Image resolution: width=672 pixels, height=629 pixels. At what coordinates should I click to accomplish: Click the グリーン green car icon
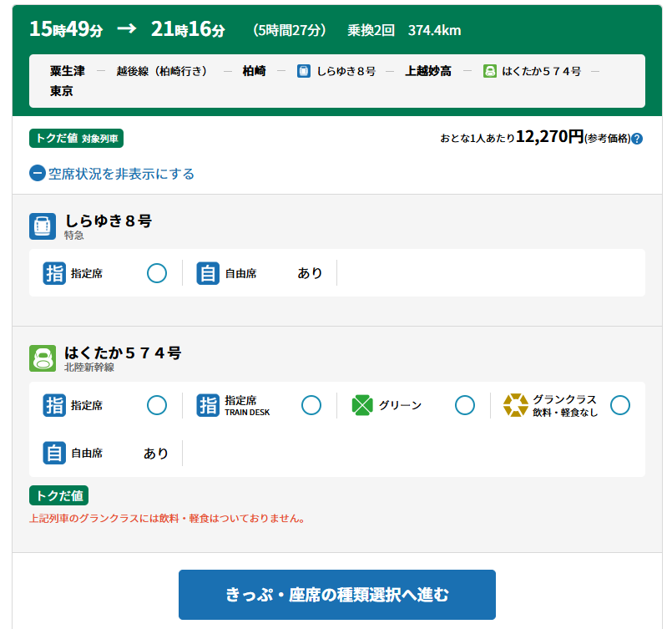click(x=361, y=405)
